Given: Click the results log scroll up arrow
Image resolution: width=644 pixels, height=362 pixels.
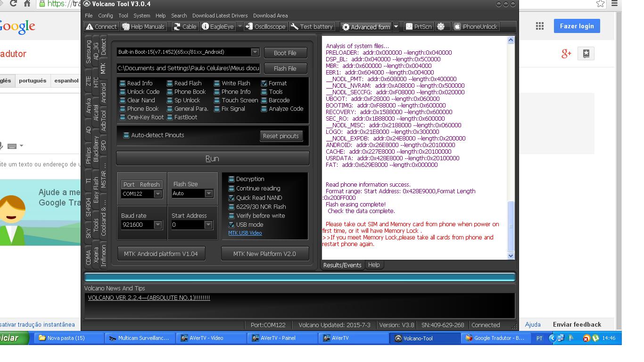Looking at the screenshot, I should [x=511, y=40].
